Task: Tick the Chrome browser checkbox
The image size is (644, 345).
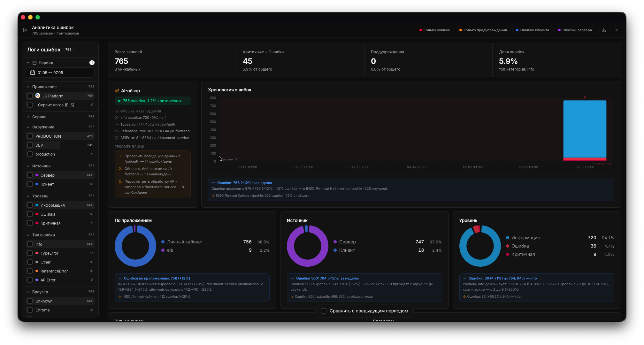Action: pos(30,310)
